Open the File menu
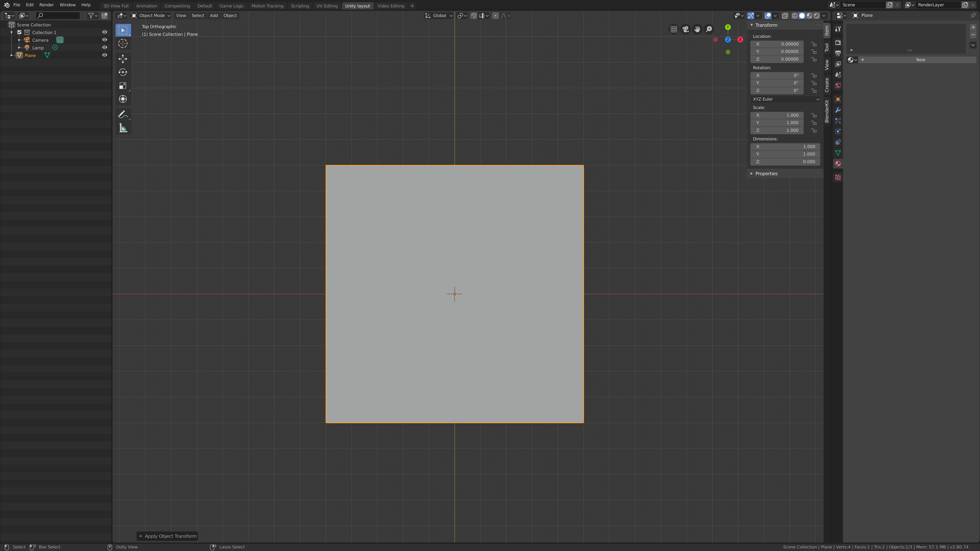980x551 pixels. pyautogui.click(x=17, y=5)
